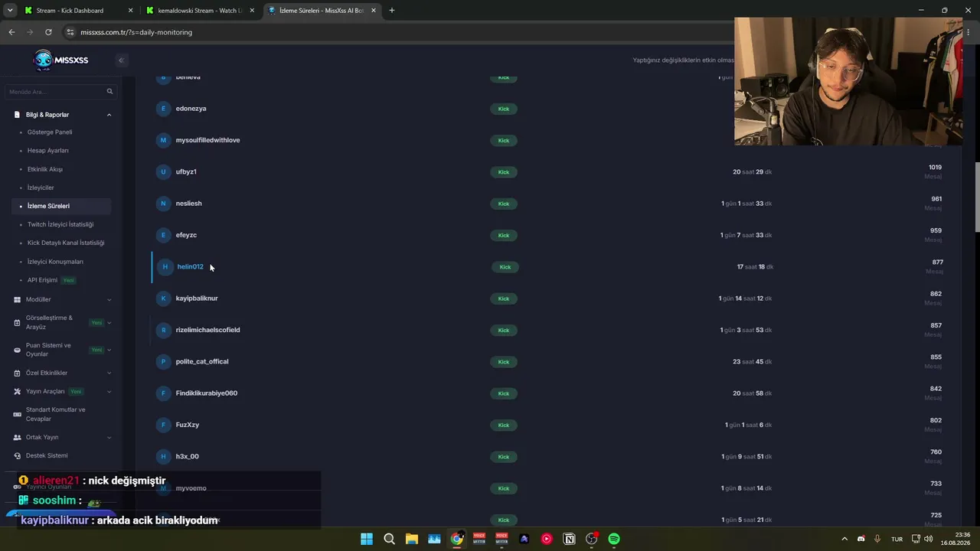Switch to Stream - Kick Dashboard tab
Screen dimensions: 980x551
[80, 11]
